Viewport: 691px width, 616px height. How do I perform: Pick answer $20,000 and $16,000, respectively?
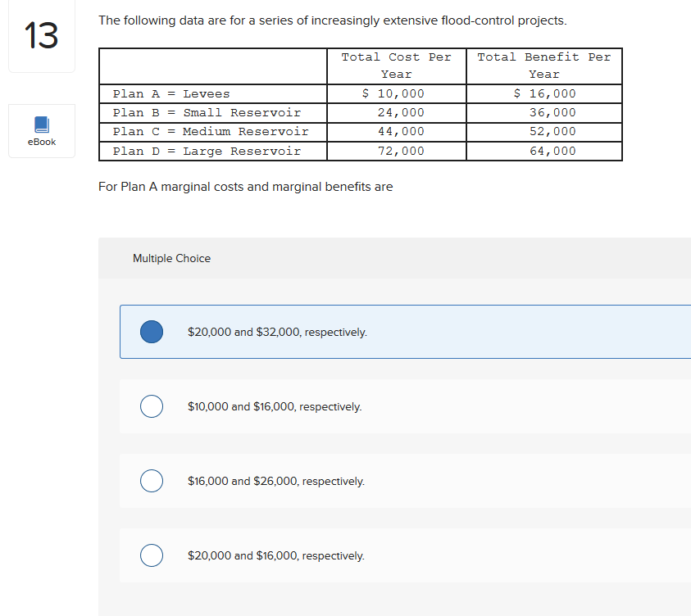click(x=151, y=555)
